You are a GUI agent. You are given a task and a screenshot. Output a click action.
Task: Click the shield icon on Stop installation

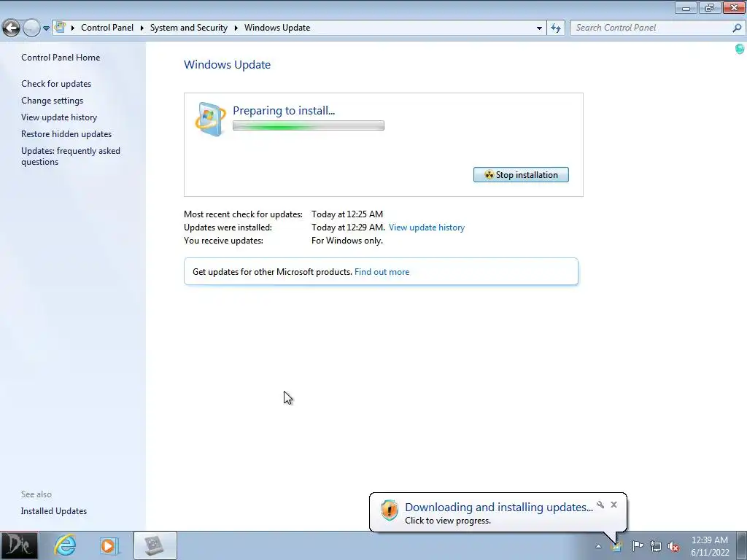(489, 175)
